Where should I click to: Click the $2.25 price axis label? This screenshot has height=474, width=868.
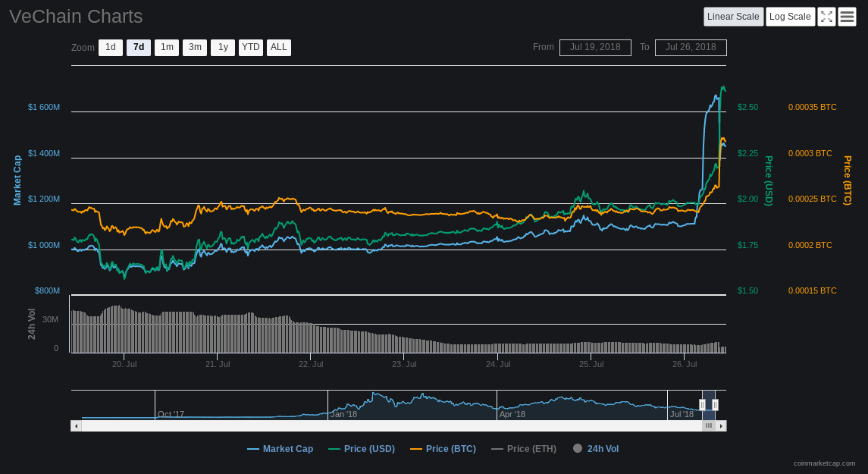pos(748,153)
